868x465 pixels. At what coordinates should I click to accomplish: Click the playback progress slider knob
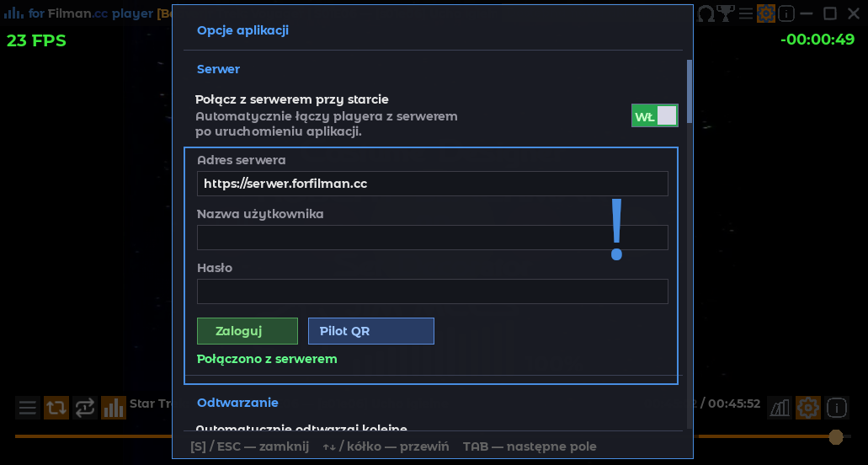coord(836,436)
